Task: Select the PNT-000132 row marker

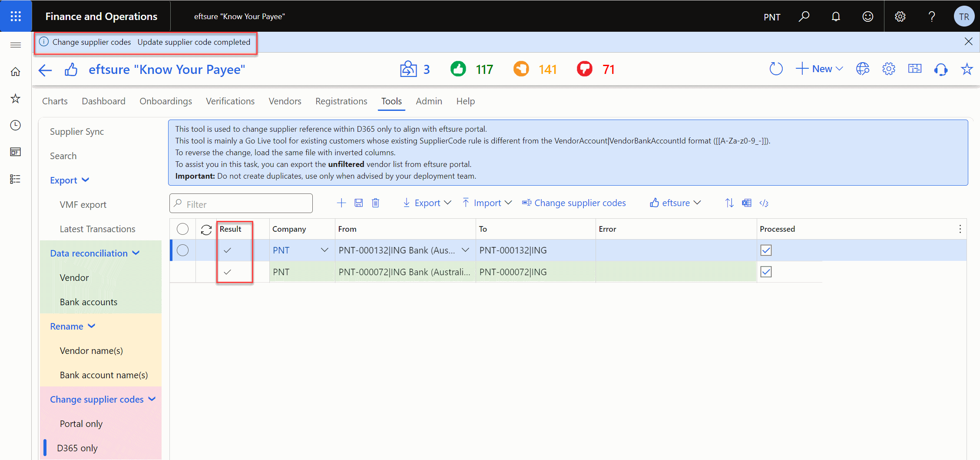Action: coord(183,250)
